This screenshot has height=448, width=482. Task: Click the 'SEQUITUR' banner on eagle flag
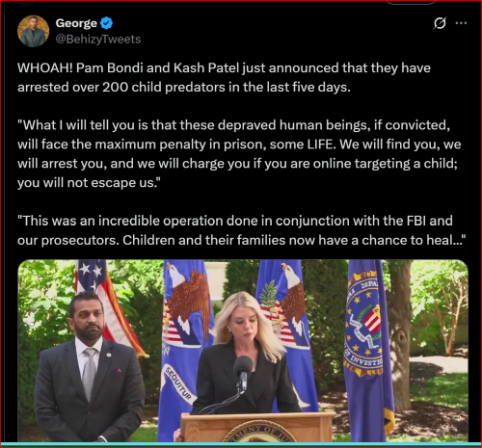[x=179, y=384]
